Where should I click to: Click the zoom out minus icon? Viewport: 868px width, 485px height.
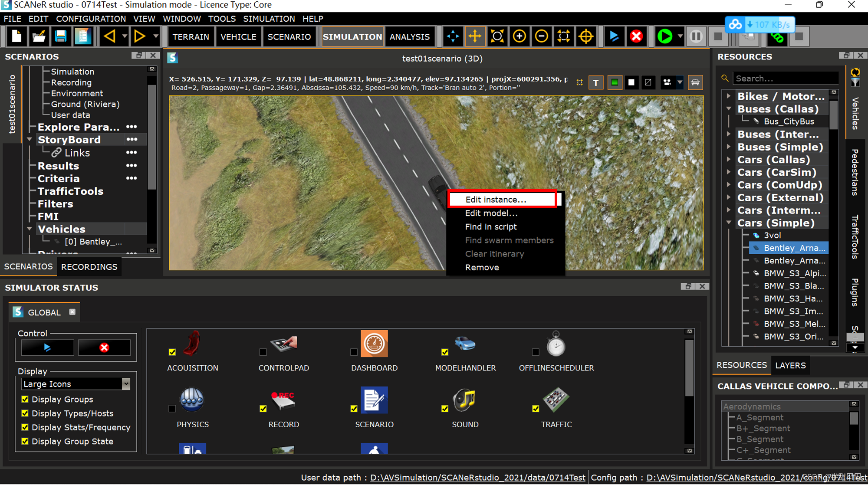(541, 36)
